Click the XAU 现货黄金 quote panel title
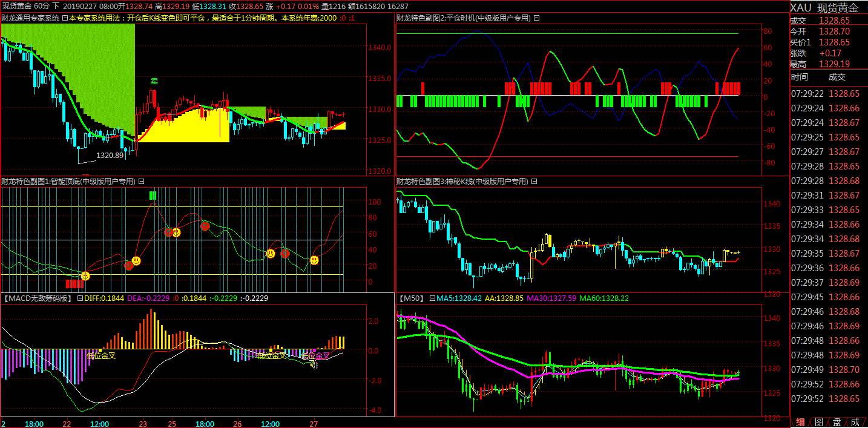 pyautogui.click(x=824, y=8)
